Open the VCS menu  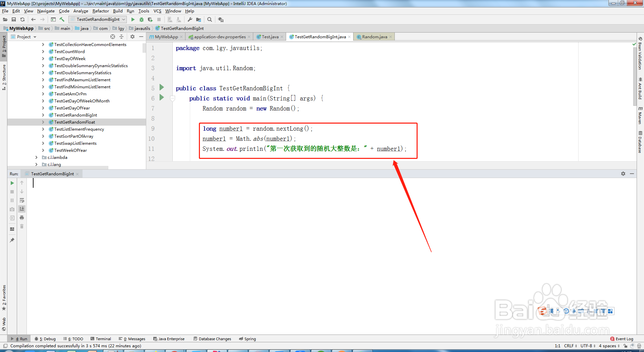[x=157, y=11]
